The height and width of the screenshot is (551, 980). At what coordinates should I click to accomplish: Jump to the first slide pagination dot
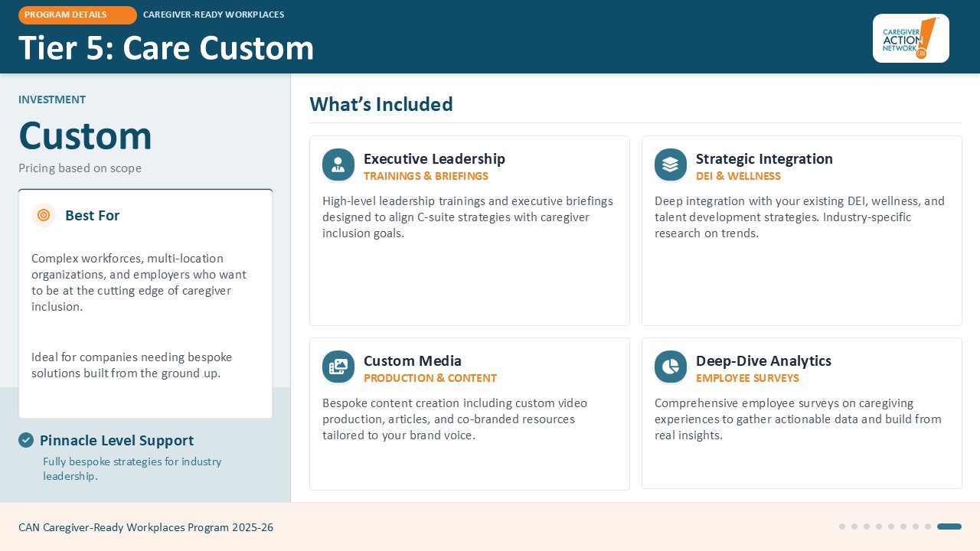(842, 527)
